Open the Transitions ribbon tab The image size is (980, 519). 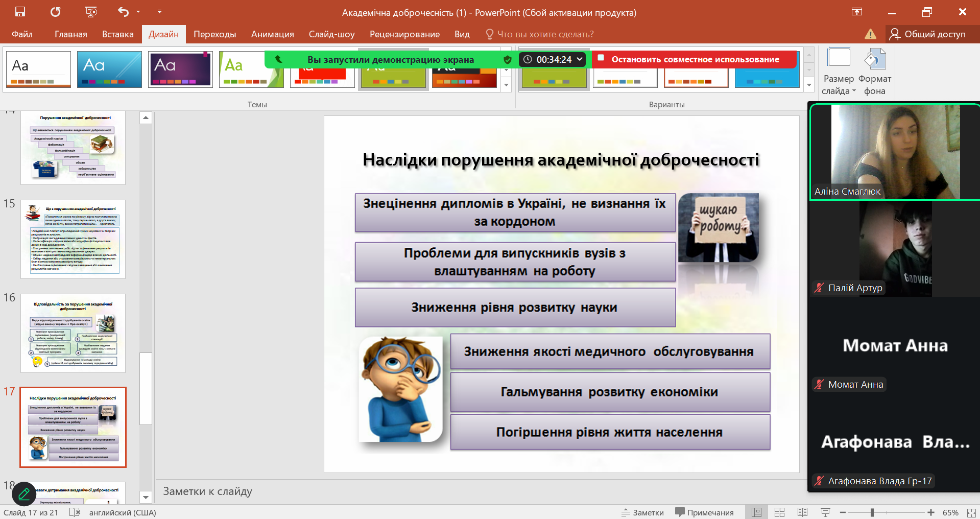pyautogui.click(x=214, y=34)
